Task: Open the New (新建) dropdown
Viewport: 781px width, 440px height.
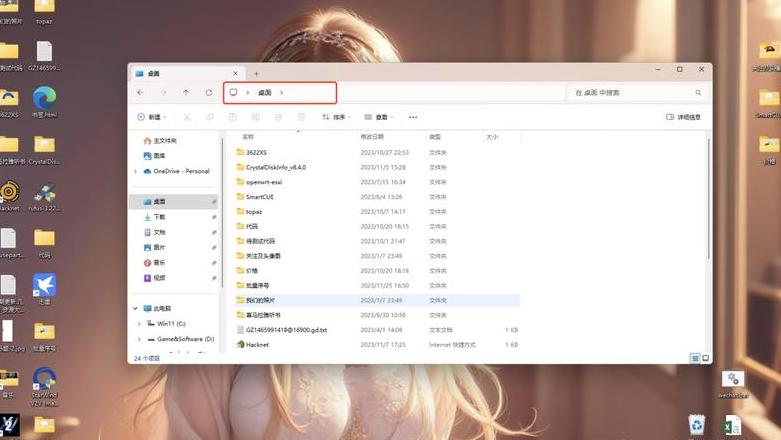Action: coord(151,117)
